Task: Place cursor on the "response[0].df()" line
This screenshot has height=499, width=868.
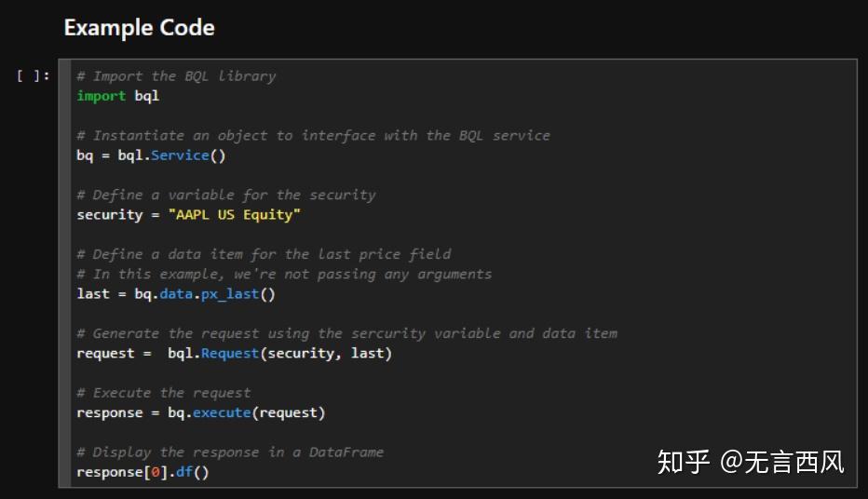Action: point(142,472)
